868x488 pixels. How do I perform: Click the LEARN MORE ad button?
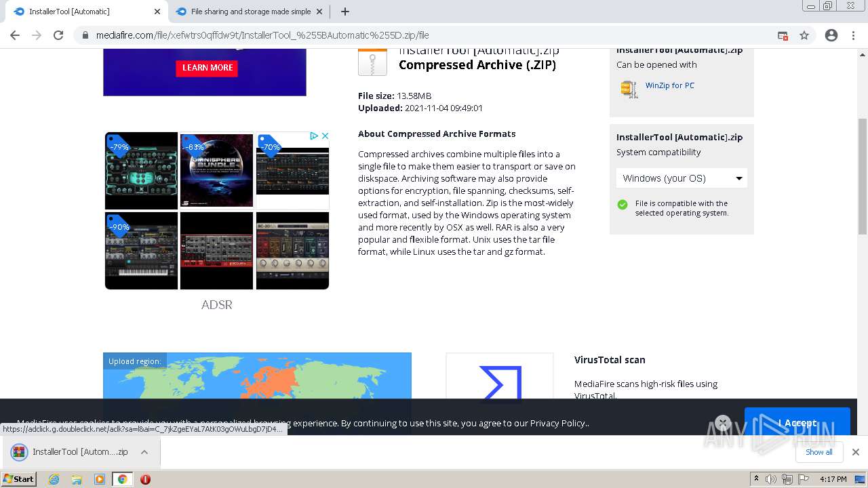207,68
